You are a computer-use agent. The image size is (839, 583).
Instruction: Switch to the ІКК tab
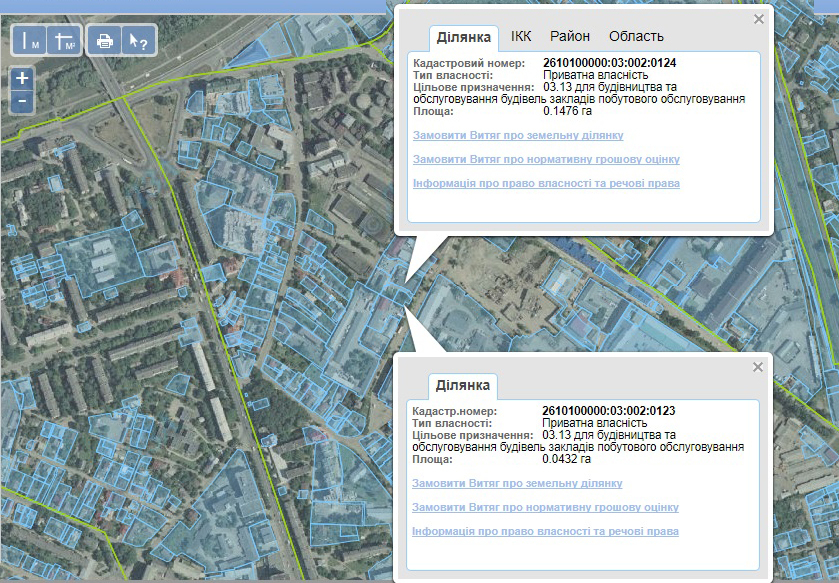pos(521,36)
